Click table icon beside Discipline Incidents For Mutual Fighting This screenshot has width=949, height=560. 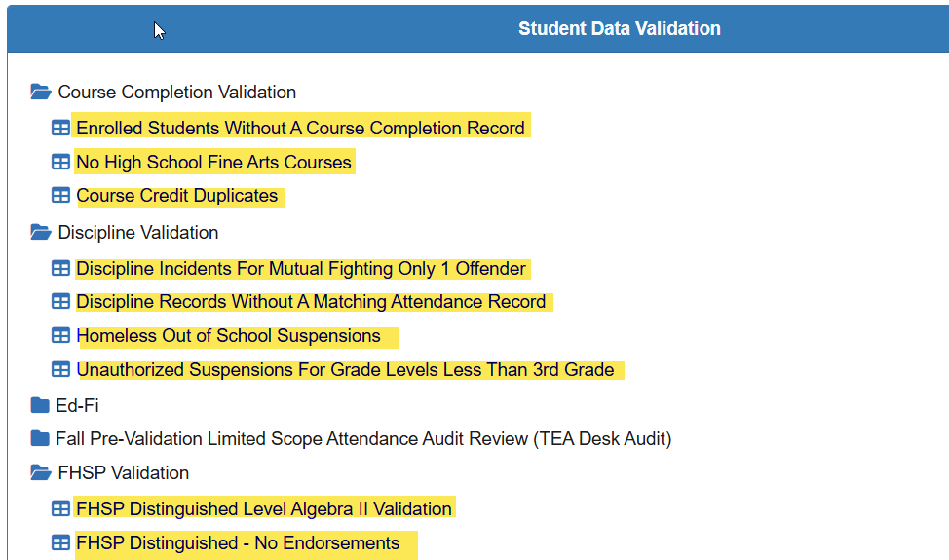(60, 268)
